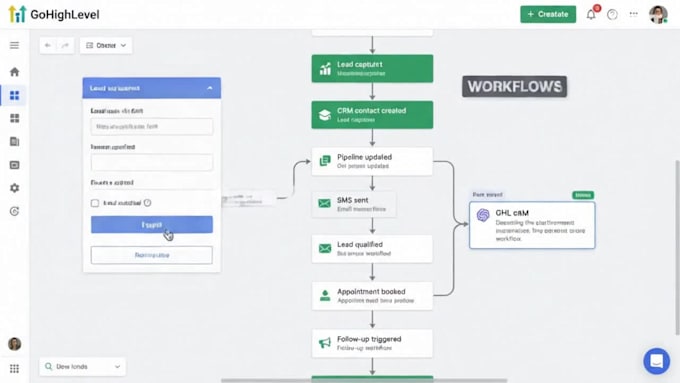
Task: Click the circular refresh icon in sidebar
Action: click(14, 211)
